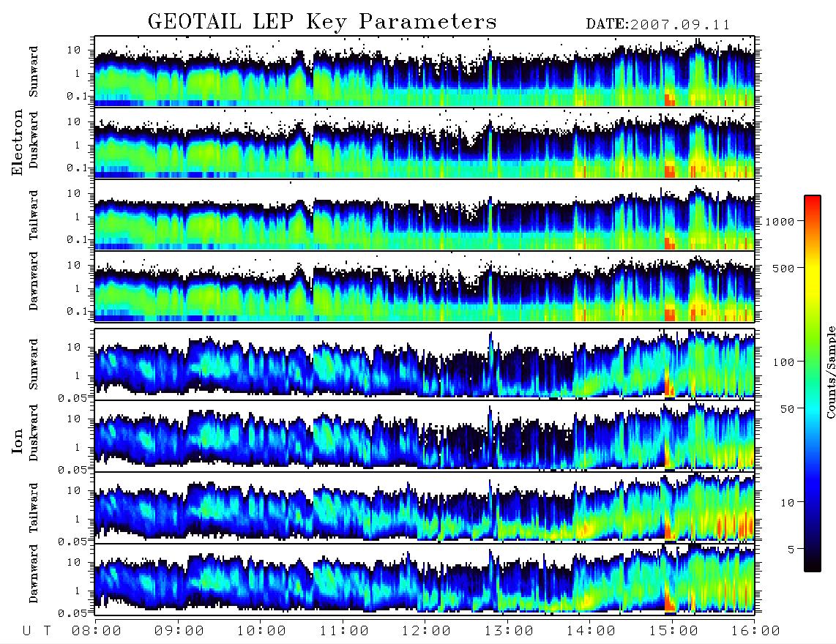Click the Ion Duskward axis label
This screenshot has width=836, height=644.
pyautogui.click(x=34, y=433)
